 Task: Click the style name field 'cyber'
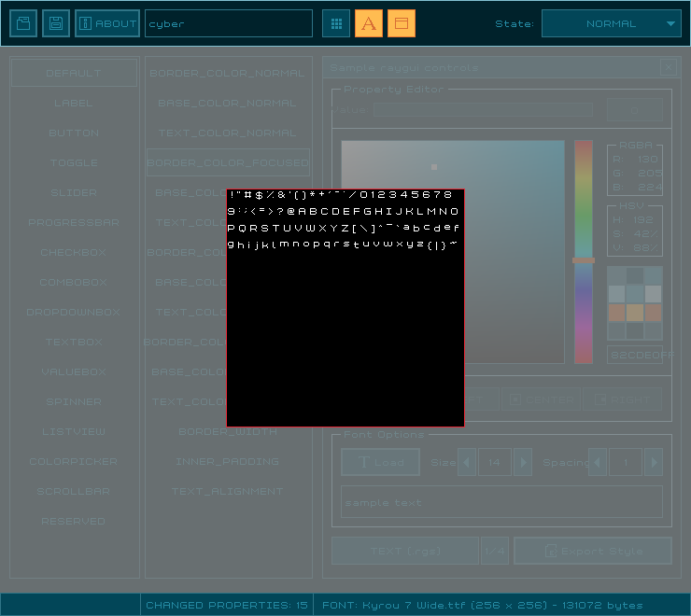(229, 23)
